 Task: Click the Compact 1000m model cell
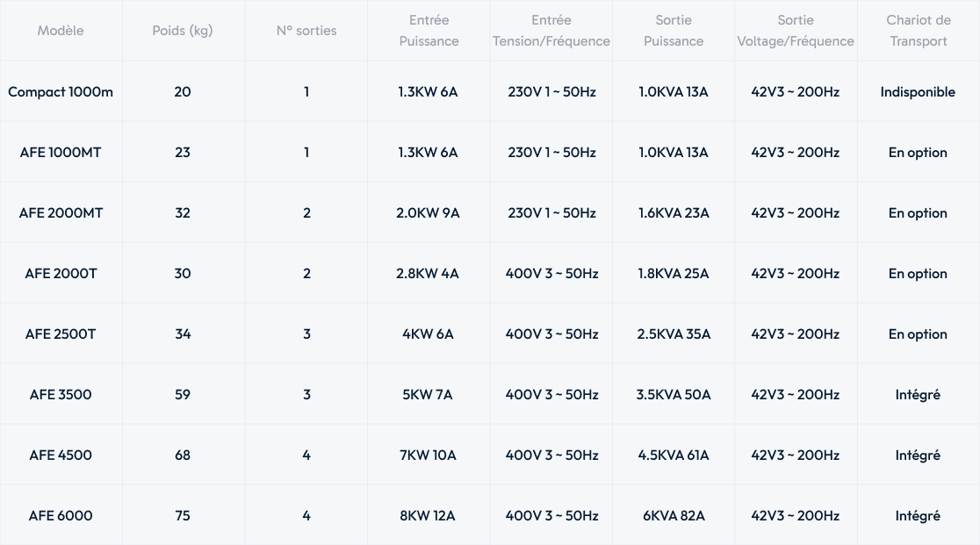pyautogui.click(x=61, y=92)
